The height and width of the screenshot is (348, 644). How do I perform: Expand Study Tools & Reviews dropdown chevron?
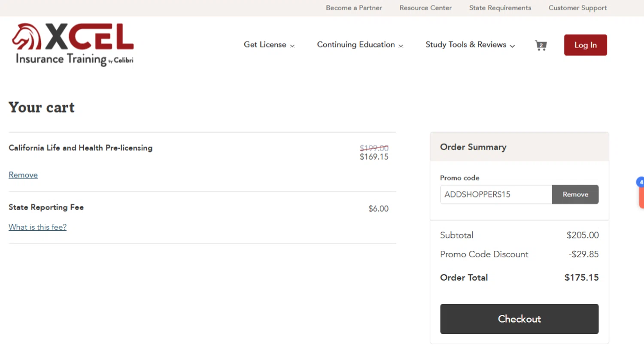(x=513, y=46)
